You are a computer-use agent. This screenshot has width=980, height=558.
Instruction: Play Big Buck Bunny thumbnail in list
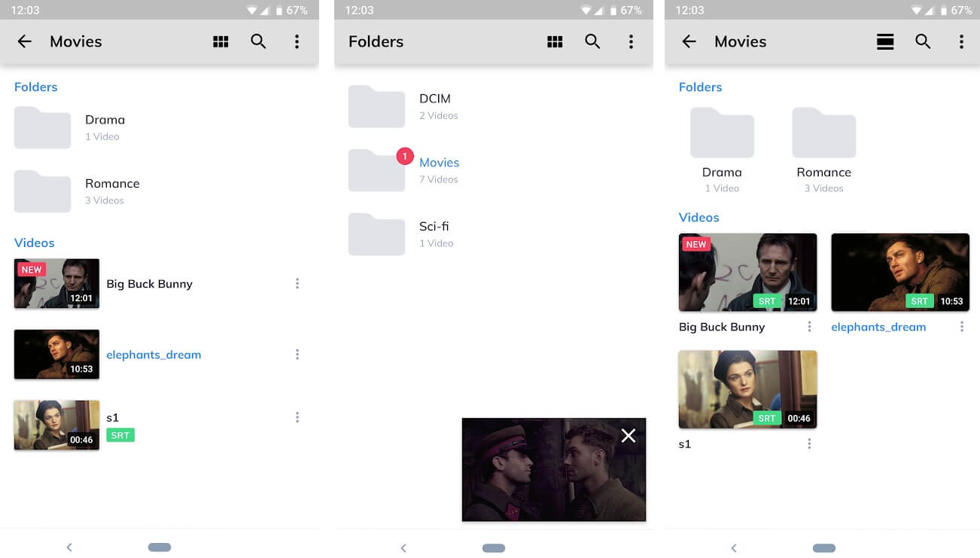pos(56,283)
